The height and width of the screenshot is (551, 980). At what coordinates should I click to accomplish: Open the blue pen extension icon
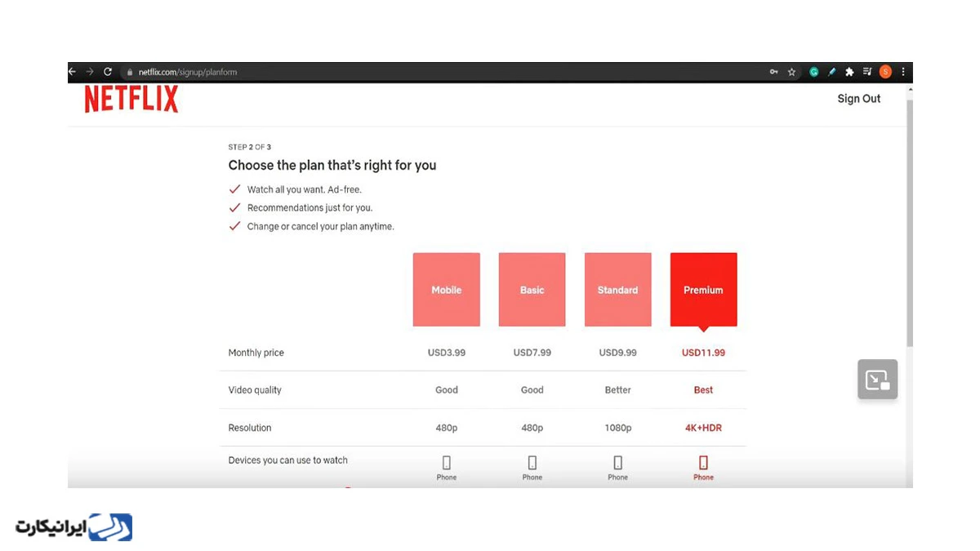tap(832, 72)
